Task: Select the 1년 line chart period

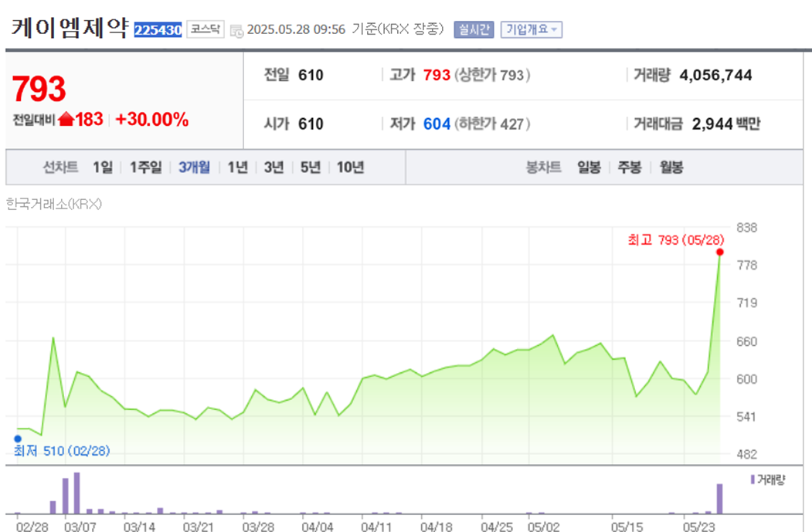Action: click(x=238, y=167)
